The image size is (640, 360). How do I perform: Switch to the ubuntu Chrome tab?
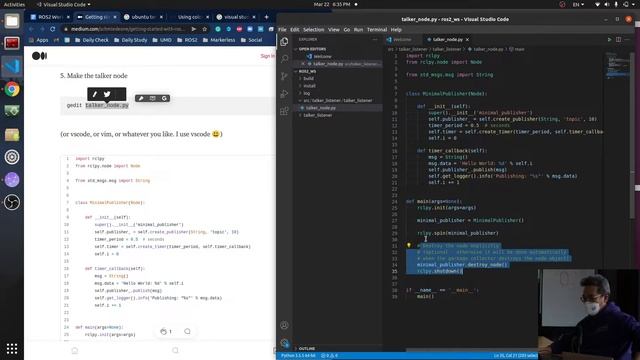tap(142, 17)
